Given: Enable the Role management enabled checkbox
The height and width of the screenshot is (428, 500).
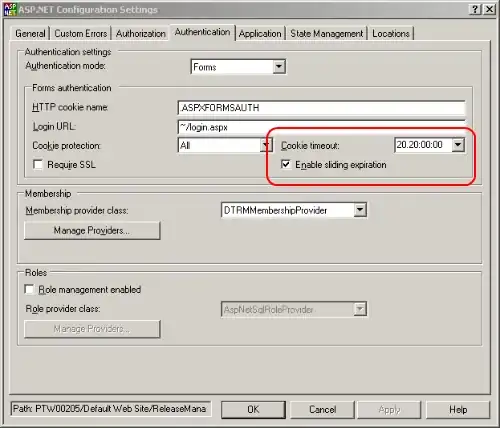Looking at the screenshot, I should pos(30,289).
